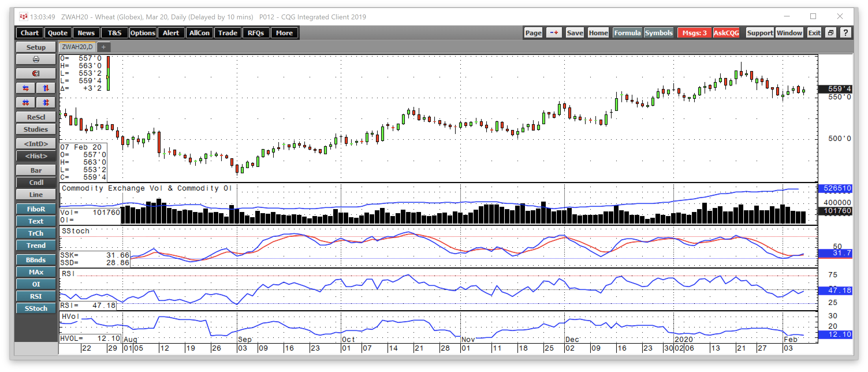
Task: Click the restore-down icon next to Exit
Action: (x=830, y=33)
